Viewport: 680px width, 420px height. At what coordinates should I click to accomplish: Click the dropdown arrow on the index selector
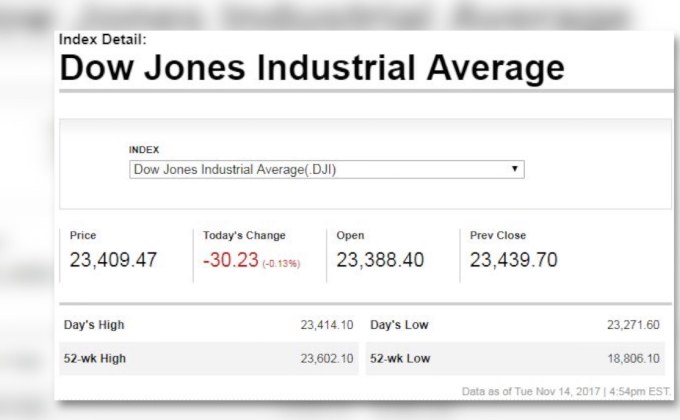click(x=514, y=170)
